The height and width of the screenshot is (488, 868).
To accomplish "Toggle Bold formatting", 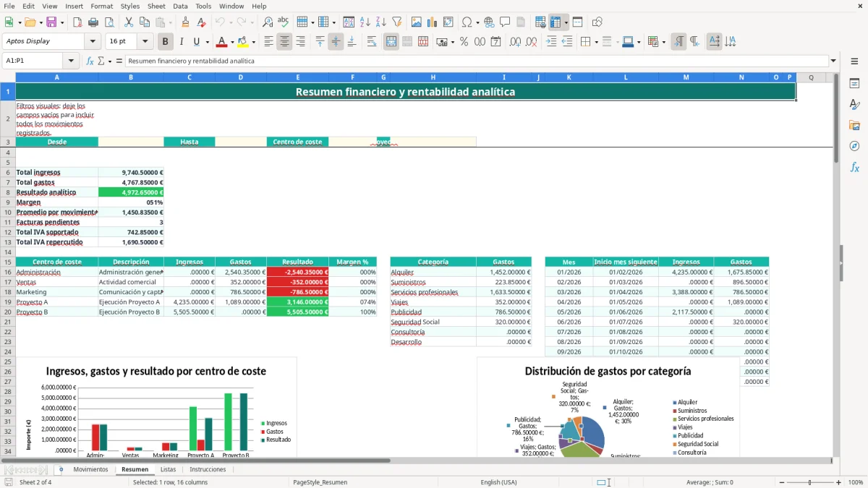I will pyautogui.click(x=166, y=41).
